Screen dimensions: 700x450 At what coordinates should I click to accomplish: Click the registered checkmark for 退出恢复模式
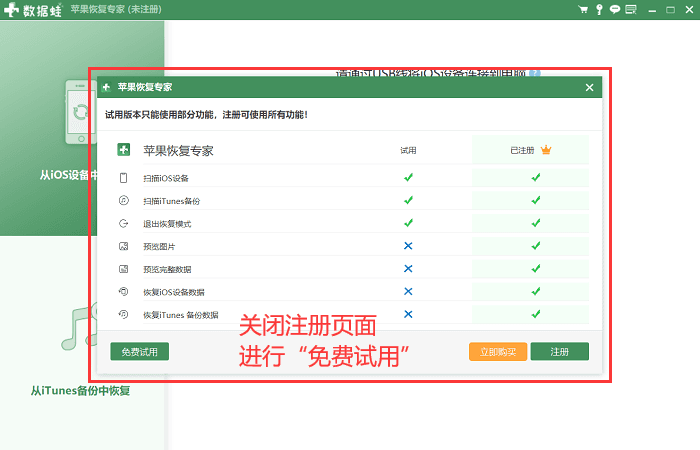(536, 223)
